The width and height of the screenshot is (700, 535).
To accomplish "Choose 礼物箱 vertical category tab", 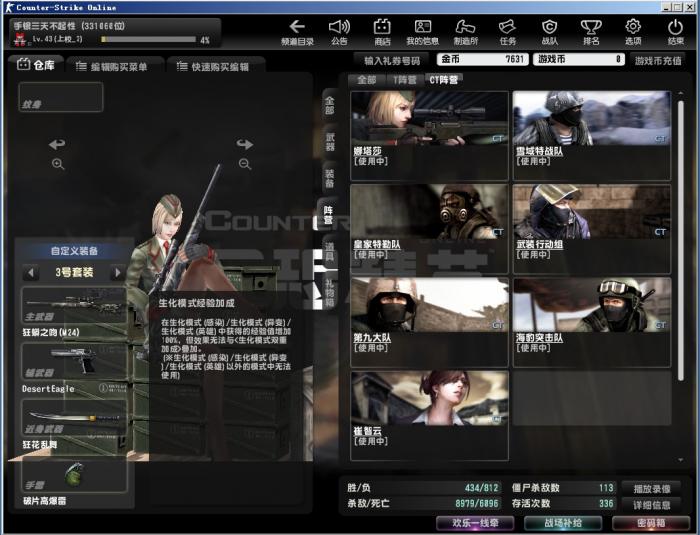I will click(329, 293).
